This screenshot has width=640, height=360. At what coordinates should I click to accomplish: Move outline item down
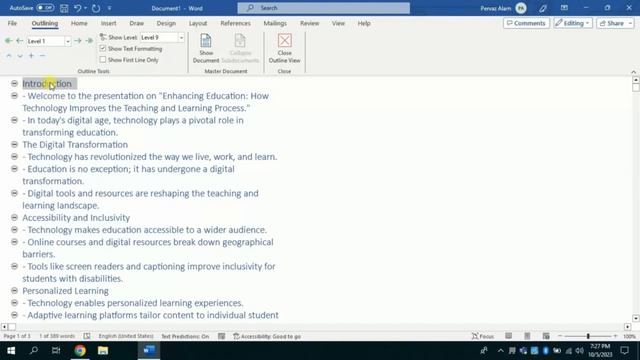(x=20, y=56)
